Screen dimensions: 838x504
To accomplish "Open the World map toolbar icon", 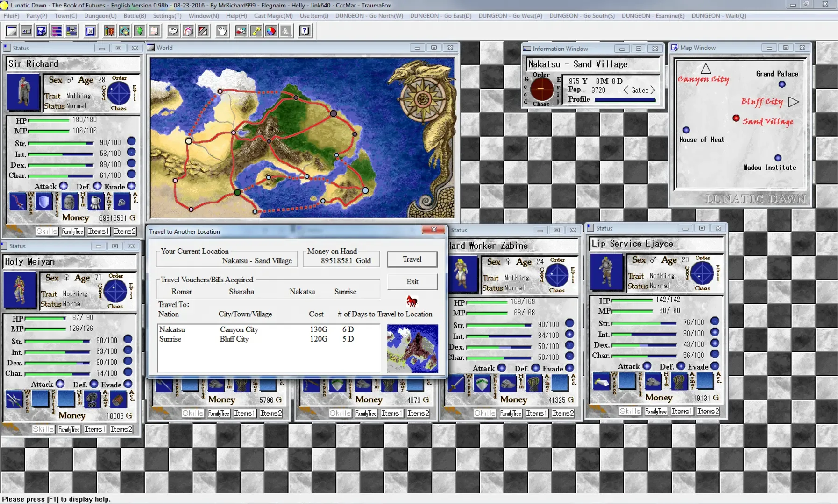I will tap(42, 31).
